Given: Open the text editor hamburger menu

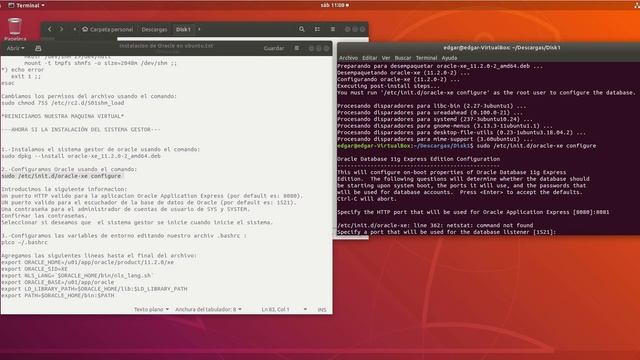Looking at the screenshot, I should [297, 48].
